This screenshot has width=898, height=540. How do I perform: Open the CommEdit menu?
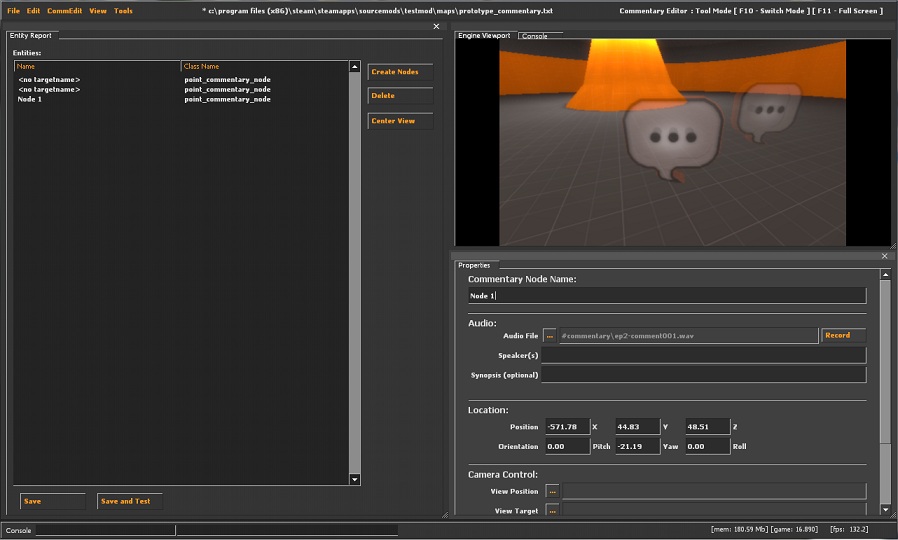point(64,10)
